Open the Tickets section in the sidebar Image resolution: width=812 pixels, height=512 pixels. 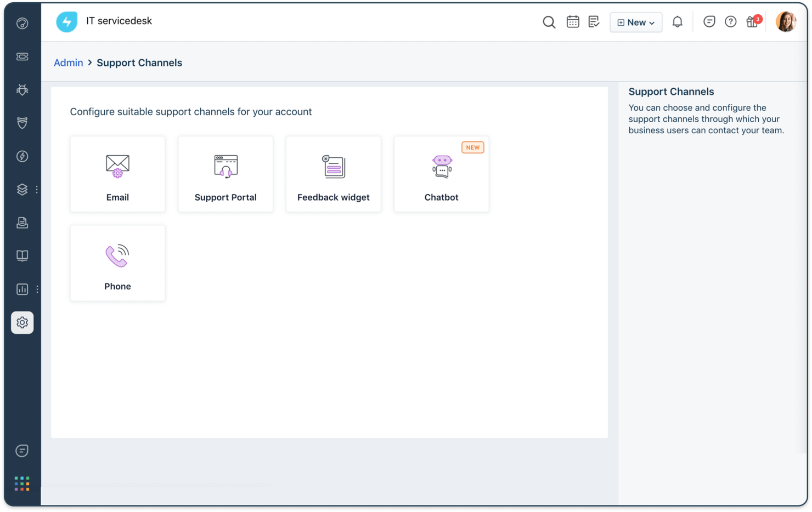[22, 56]
